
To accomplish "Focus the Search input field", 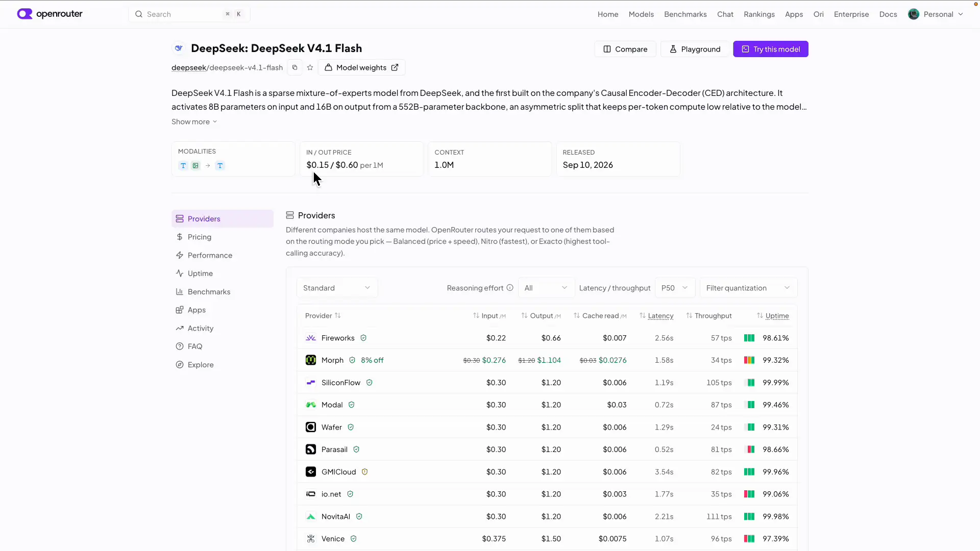I will pyautogui.click(x=189, y=14).
